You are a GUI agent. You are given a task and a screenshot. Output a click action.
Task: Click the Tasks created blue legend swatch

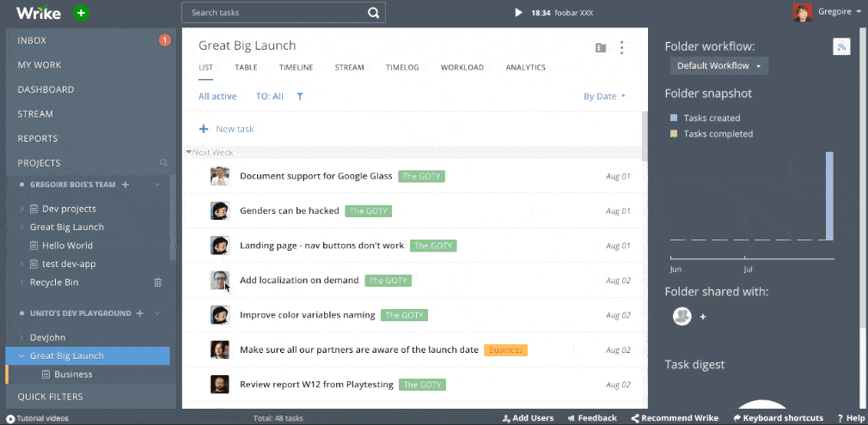(x=674, y=118)
